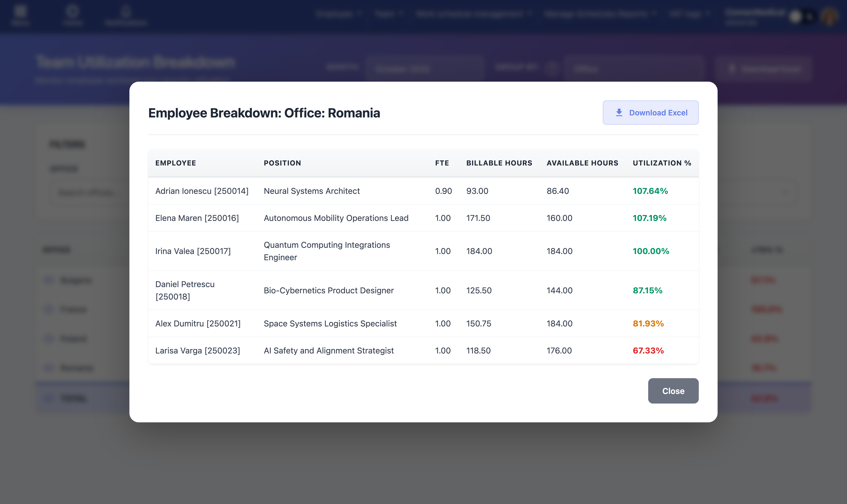Image resolution: width=847 pixels, height=504 pixels.
Task: Click Larisa Varga [250023] employee name
Action: pyautogui.click(x=198, y=350)
